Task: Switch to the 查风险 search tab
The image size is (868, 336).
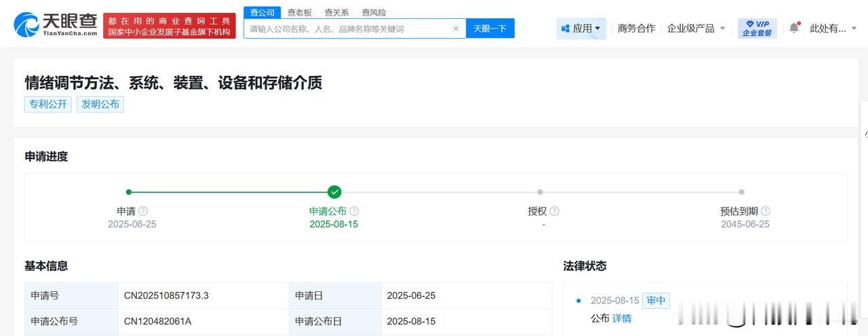Action: click(374, 12)
